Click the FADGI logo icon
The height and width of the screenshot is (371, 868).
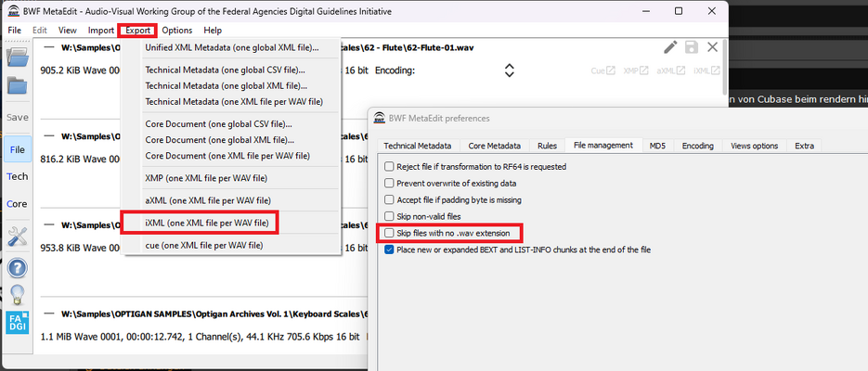pos(17,323)
